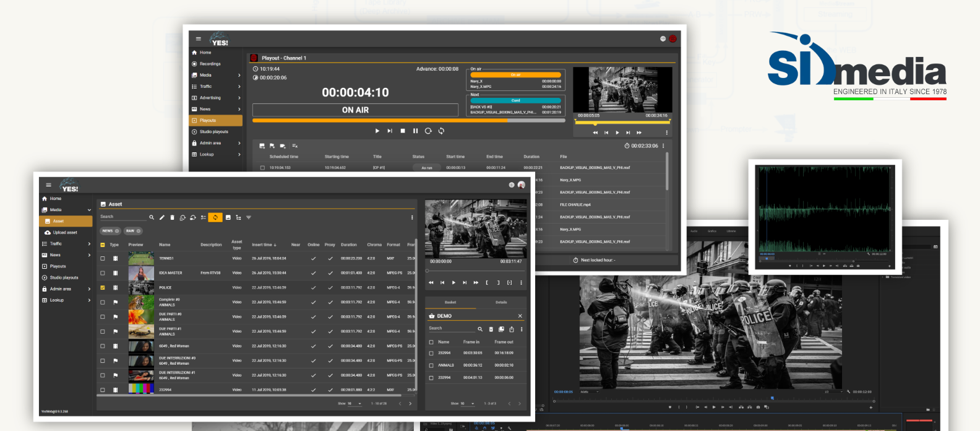This screenshot has height=431, width=980.
Task: Open hamburger menu in Playout window
Action: click(199, 38)
